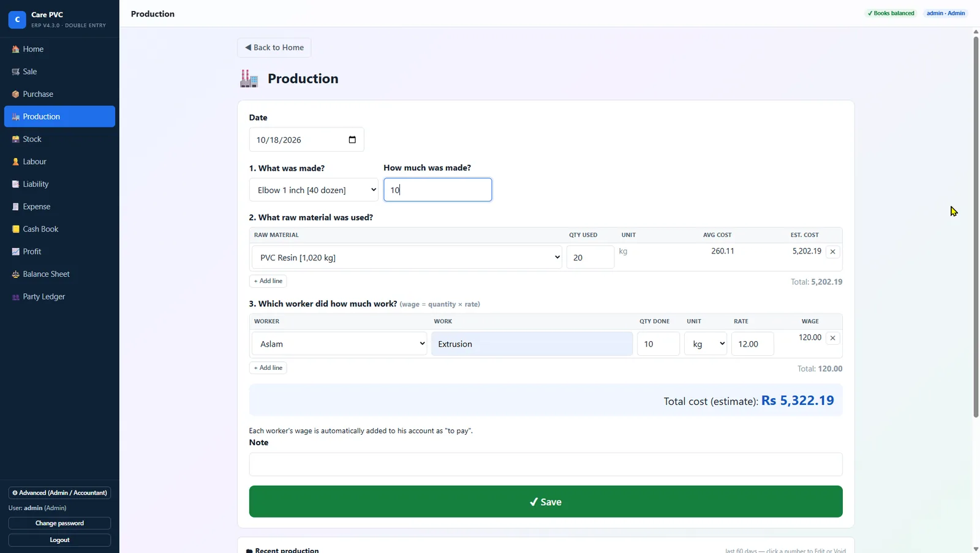The width and height of the screenshot is (980, 553).
Task: Click the admin · Admin user badge
Action: coord(946,13)
